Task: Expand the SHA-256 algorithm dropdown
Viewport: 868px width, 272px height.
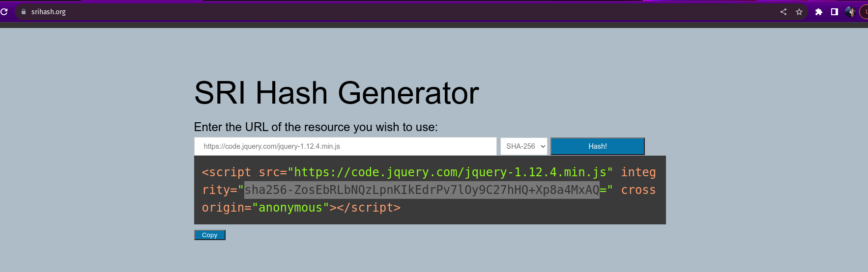Action: (x=524, y=146)
